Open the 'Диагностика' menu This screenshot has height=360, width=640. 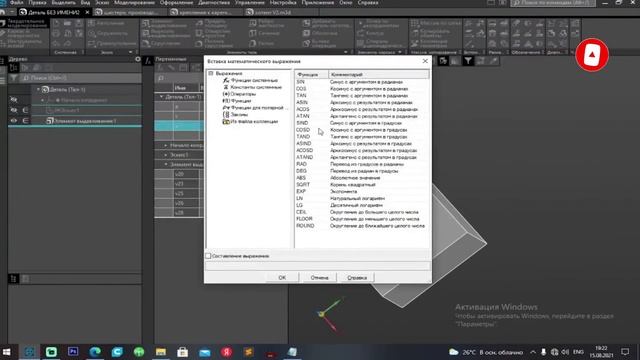point(214,2)
